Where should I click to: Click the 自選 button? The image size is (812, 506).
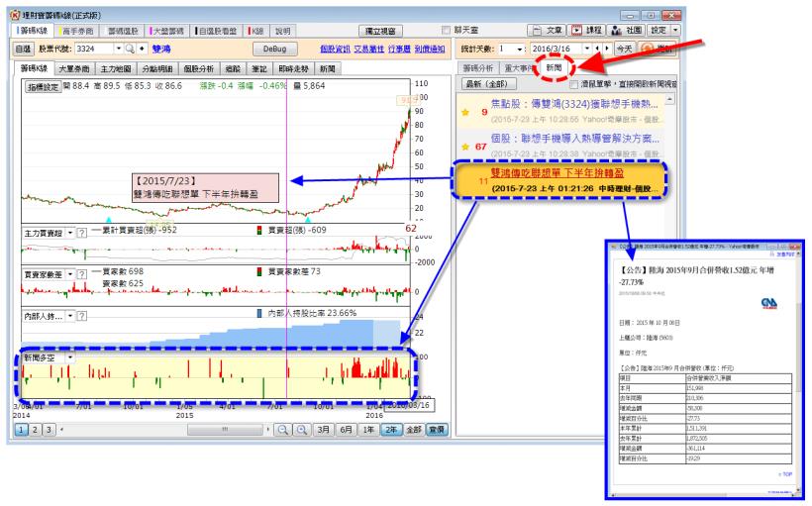tap(23, 49)
